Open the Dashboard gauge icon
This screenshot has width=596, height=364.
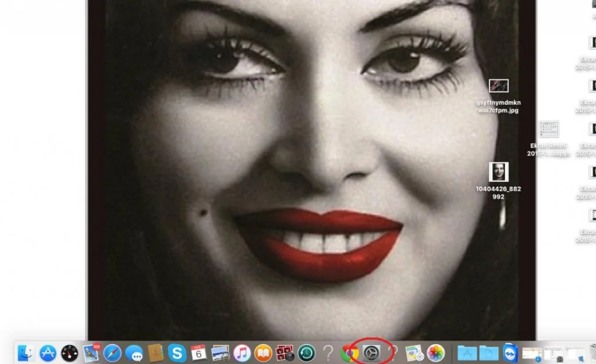[69, 353]
